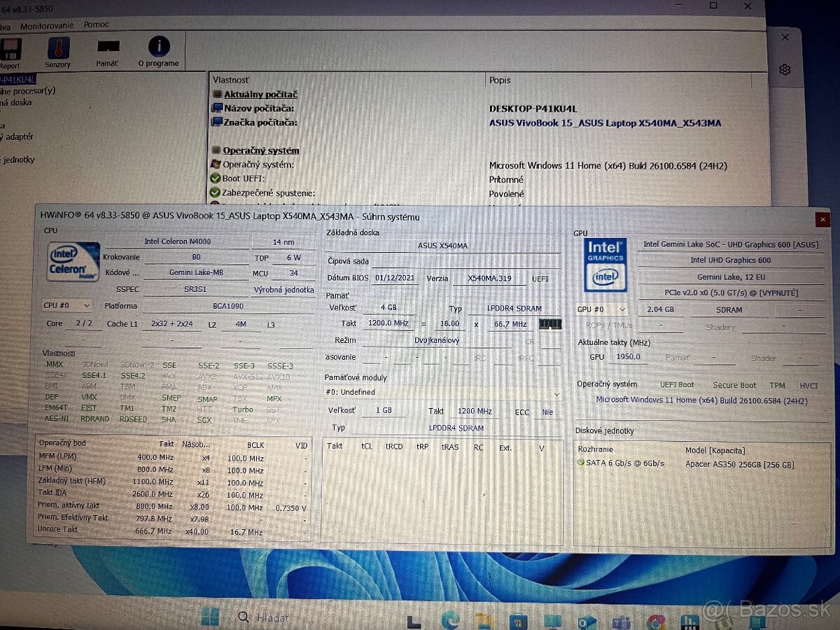Click the Microsoft Windows 11 Home link in summary
The width and height of the screenshot is (840, 630).
pyautogui.click(x=701, y=400)
